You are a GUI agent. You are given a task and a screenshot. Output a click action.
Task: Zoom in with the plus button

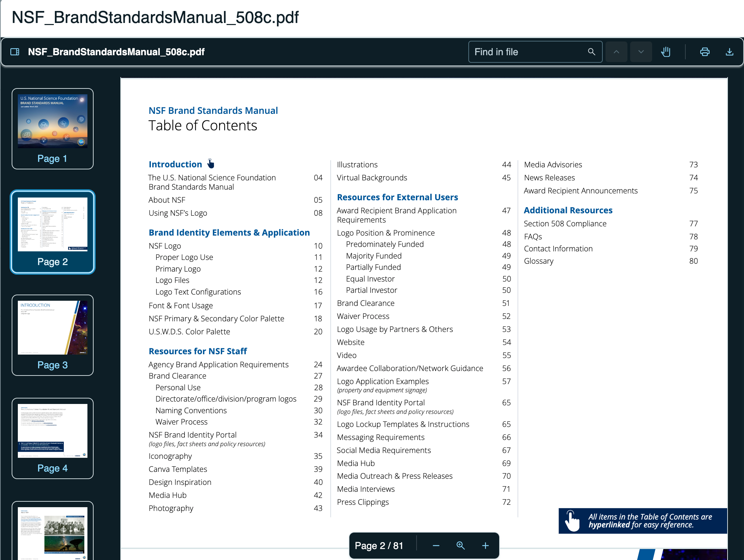485,546
